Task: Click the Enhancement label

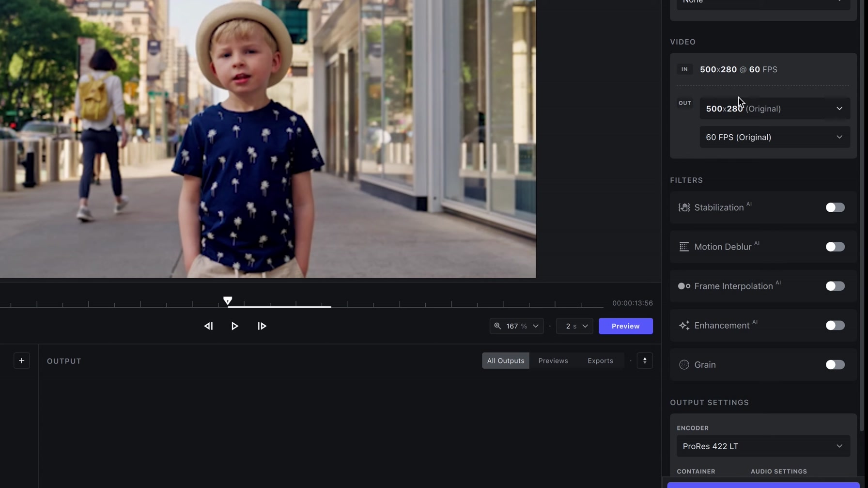Action: click(722, 326)
